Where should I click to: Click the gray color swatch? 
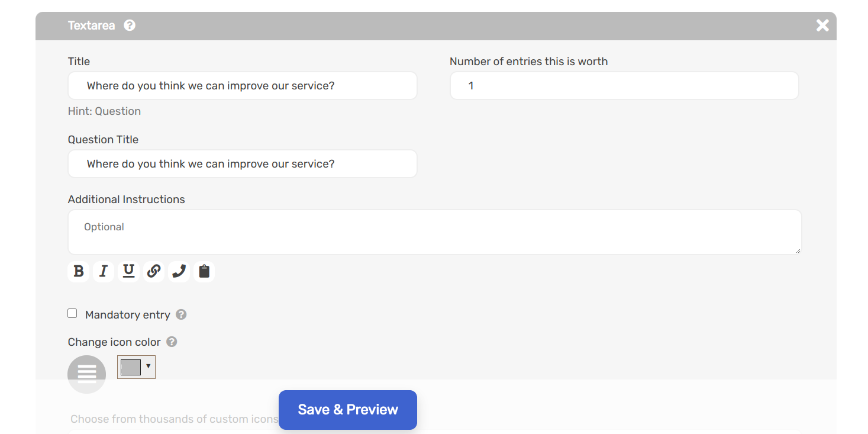click(131, 367)
